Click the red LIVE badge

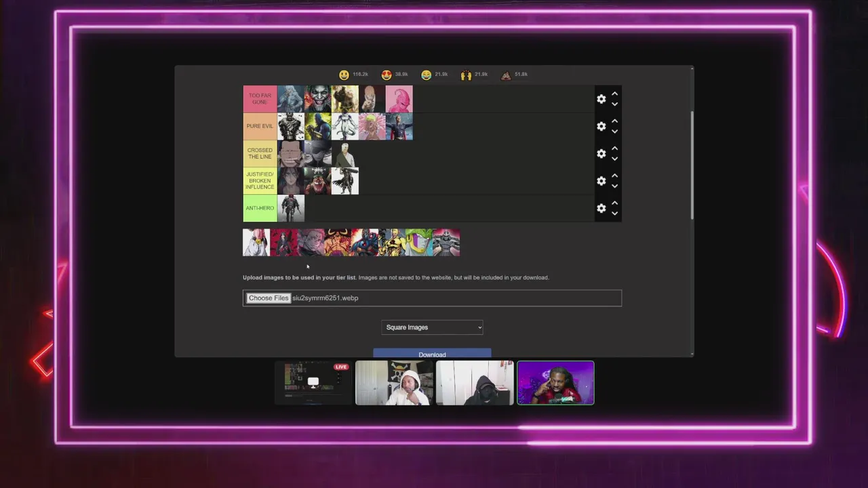pyautogui.click(x=340, y=367)
